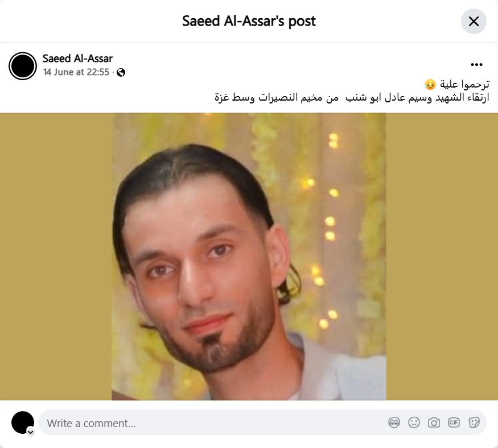Open the three-dot post options menu
This screenshot has width=498, height=448.
click(x=476, y=65)
